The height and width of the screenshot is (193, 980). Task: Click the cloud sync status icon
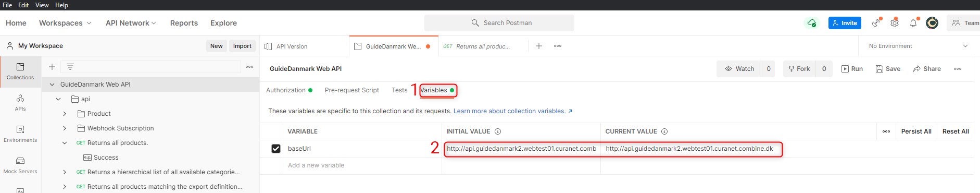(811, 23)
